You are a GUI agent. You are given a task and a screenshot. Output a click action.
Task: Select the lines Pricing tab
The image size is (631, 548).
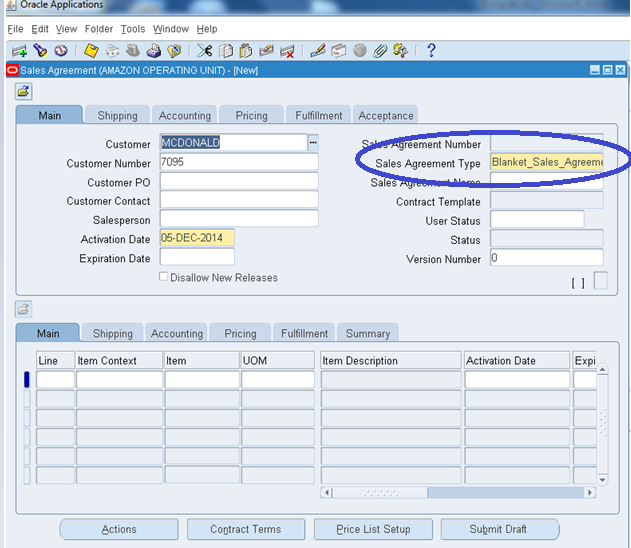[x=240, y=333]
